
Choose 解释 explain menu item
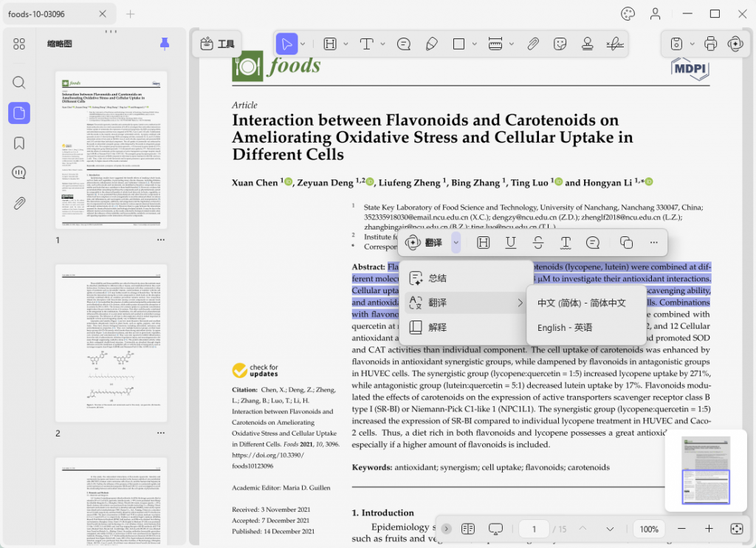466,328
